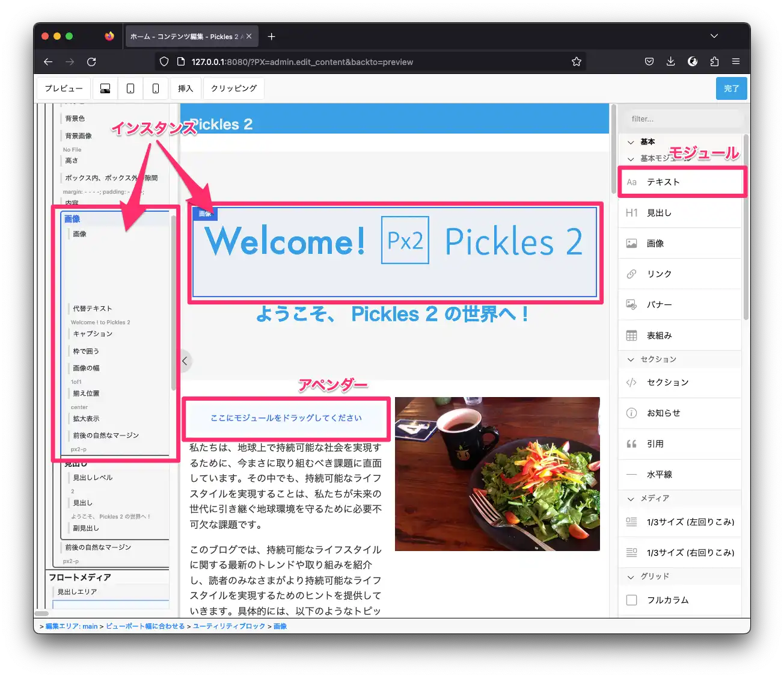Click ユーティリティブロック in the breadcrumb

(x=228, y=626)
